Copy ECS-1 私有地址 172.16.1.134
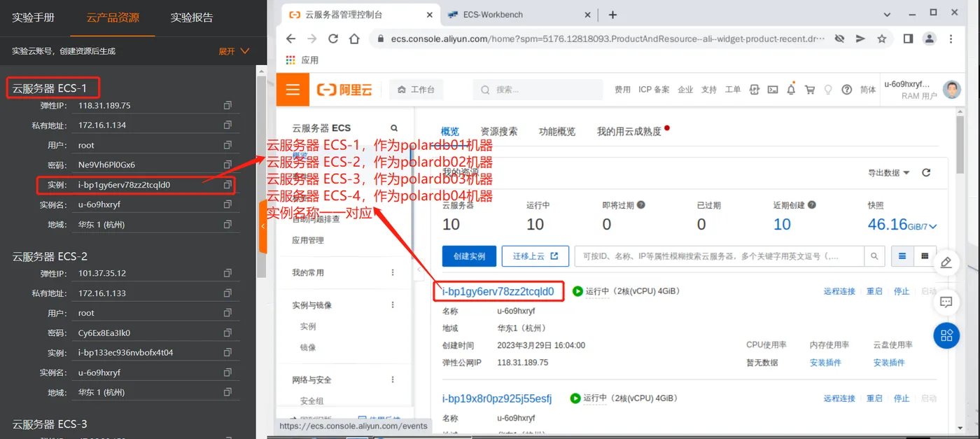Screen dimensions: 980x439 (227, 125)
